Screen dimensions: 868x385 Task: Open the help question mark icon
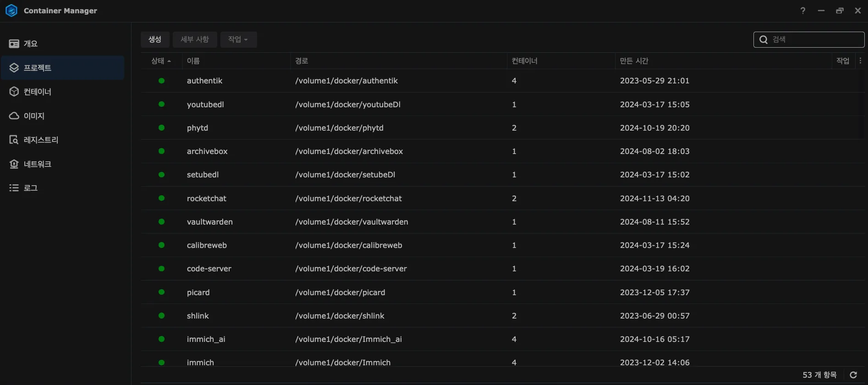[x=802, y=11]
